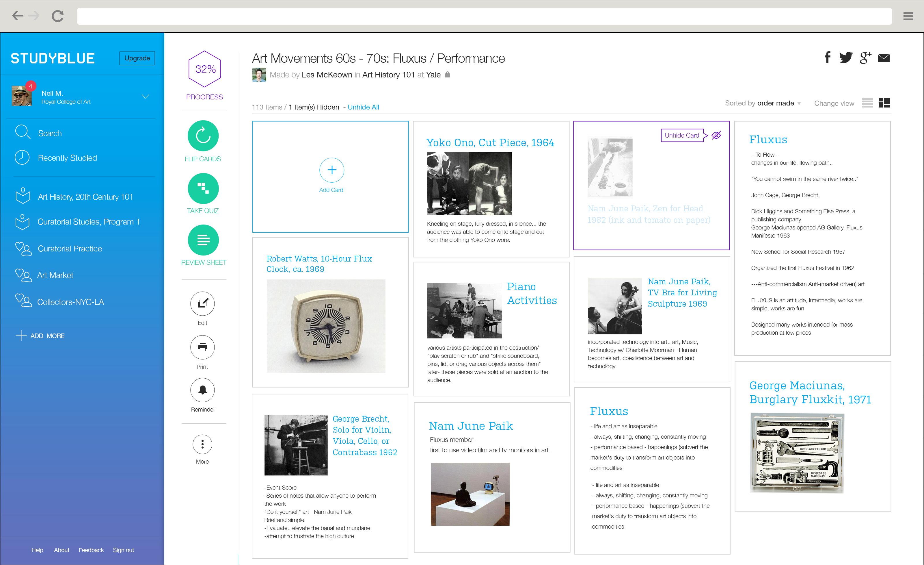
Task: Click the Yale school link
Action: pos(433,75)
